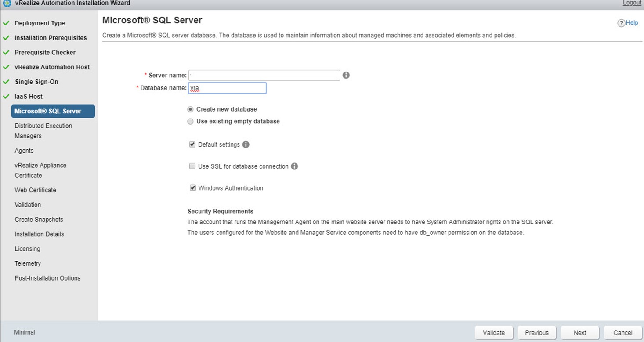Image resolution: width=644 pixels, height=342 pixels.
Task: Go to the Create Snapshots step
Action: (x=39, y=220)
